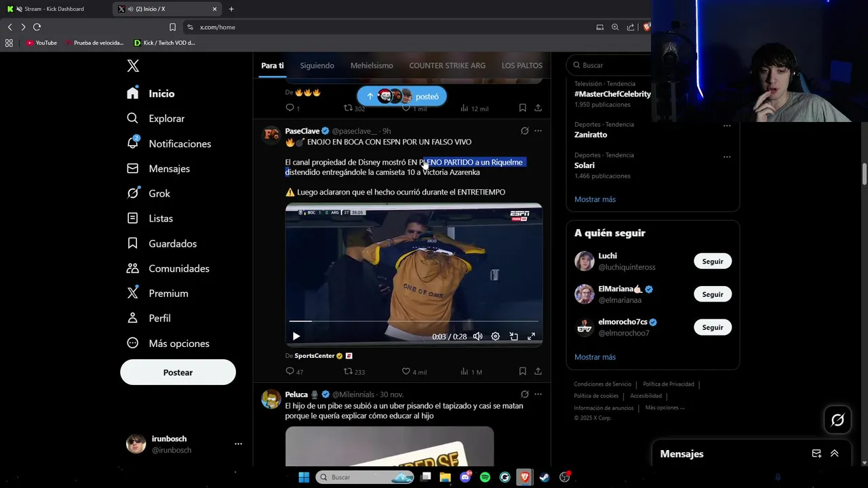Click Mostrar más under A quién seguir

click(x=595, y=357)
